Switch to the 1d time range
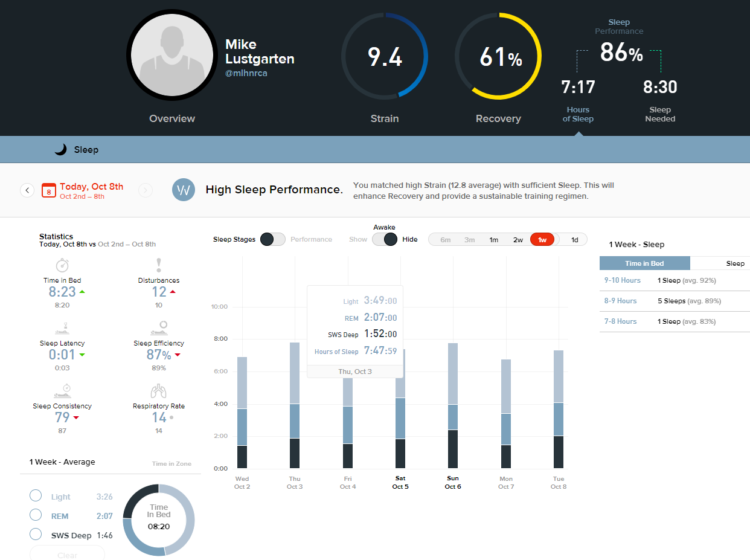Screen dimensions: 750x560 (x=574, y=240)
